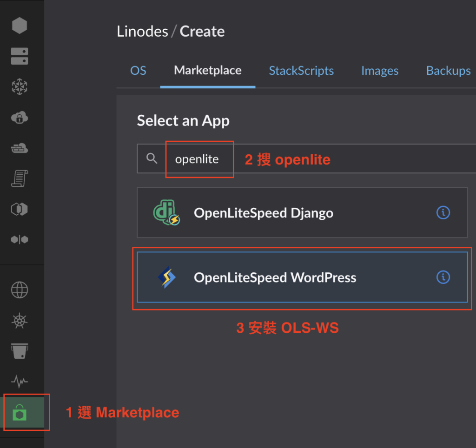The image size is (476, 448).
Task: Open Longview pulse-line icon
Action: pyautogui.click(x=20, y=382)
